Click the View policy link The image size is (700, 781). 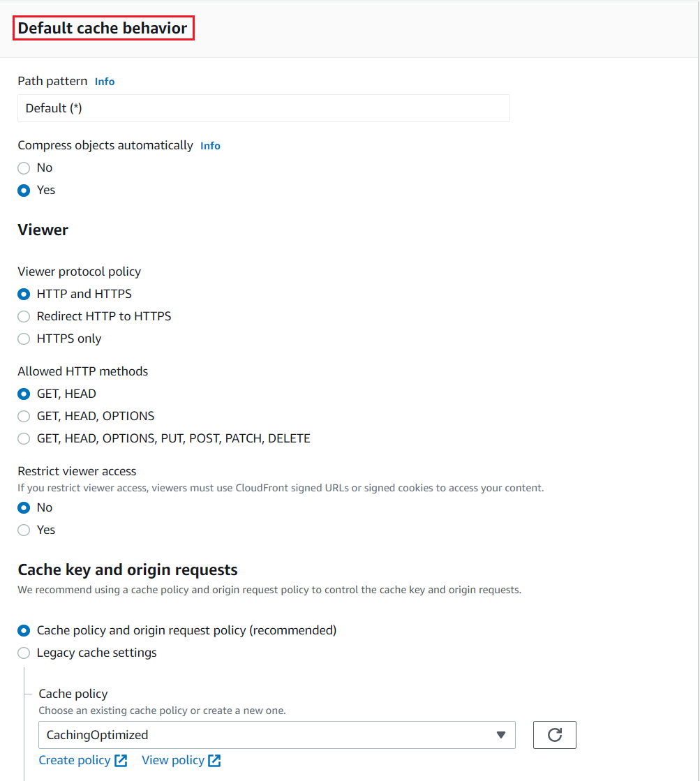173,760
